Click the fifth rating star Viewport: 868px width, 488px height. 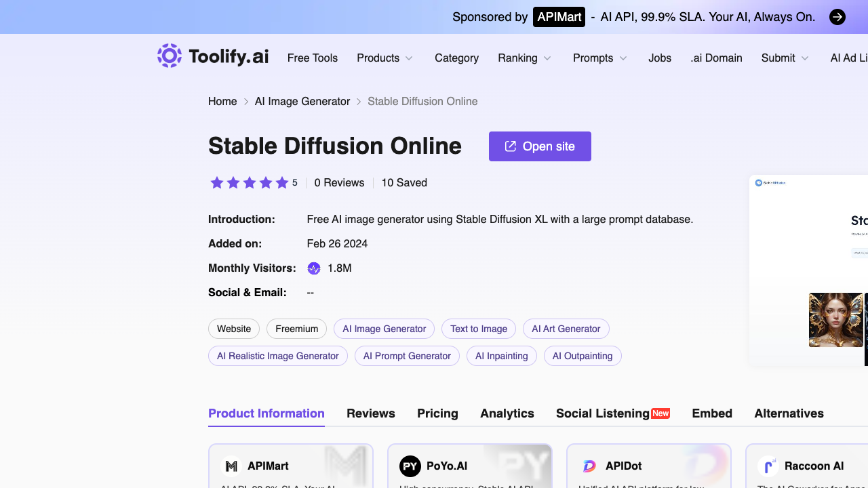coord(282,183)
